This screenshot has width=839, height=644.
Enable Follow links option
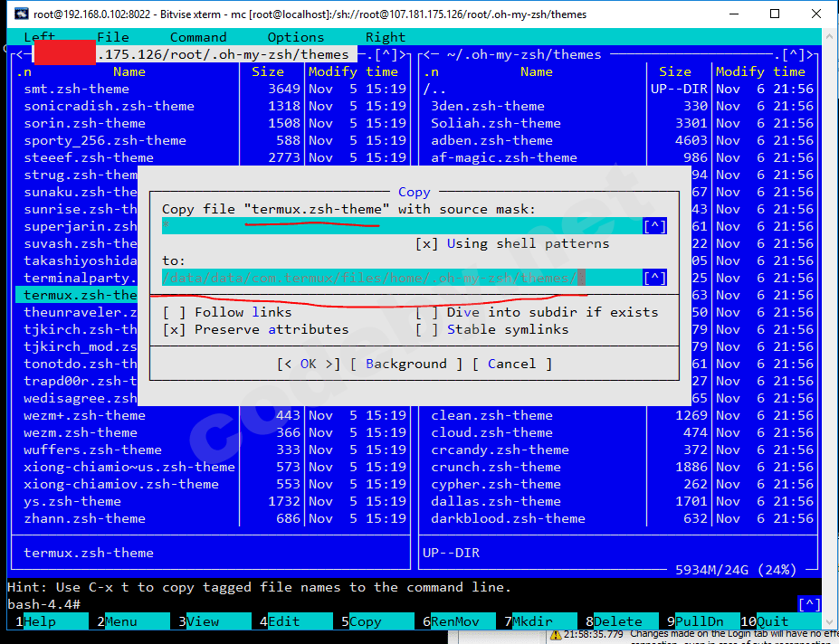point(227,312)
